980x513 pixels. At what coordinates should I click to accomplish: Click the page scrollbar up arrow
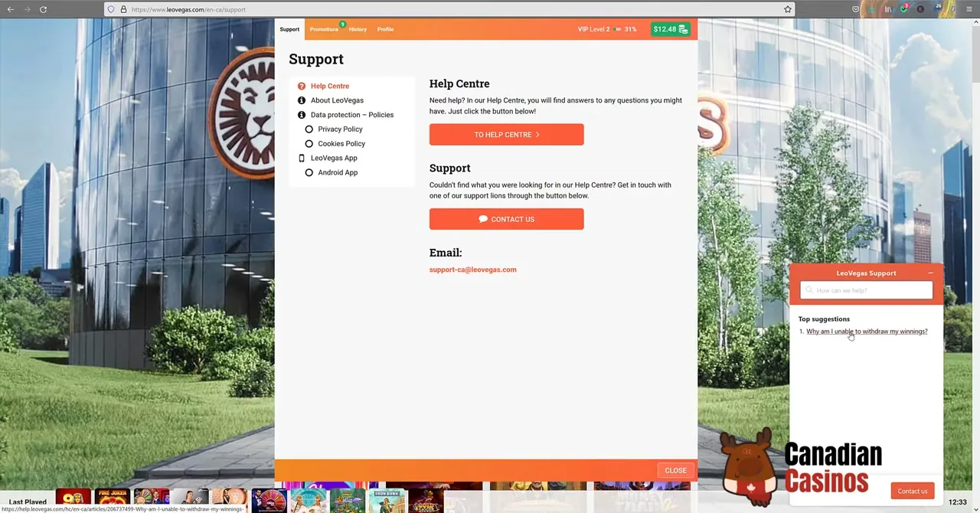976,21
